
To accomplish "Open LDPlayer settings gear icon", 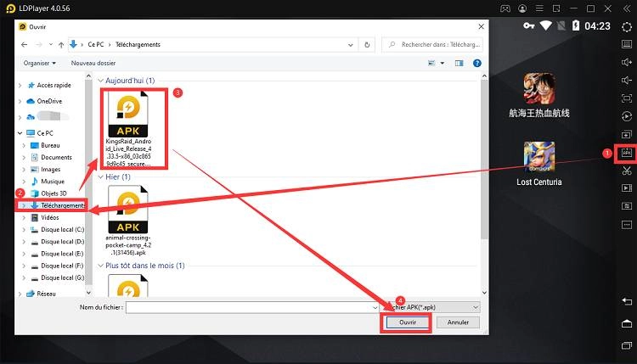I will coord(627,27).
